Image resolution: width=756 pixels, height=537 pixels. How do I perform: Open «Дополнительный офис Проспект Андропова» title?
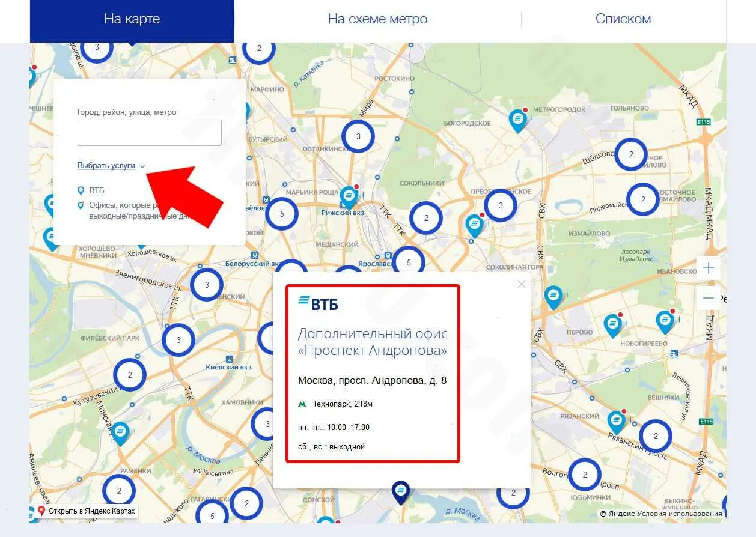[x=373, y=342]
